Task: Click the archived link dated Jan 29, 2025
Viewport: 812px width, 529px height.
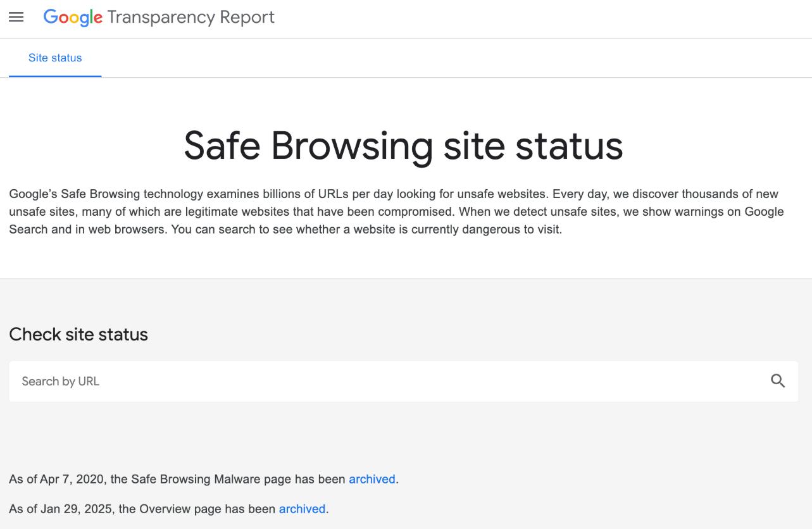Action: click(x=301, y=509)
